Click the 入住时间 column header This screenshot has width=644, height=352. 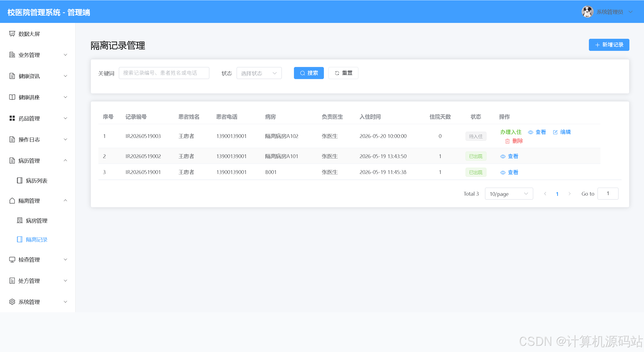tap(370, 117)
